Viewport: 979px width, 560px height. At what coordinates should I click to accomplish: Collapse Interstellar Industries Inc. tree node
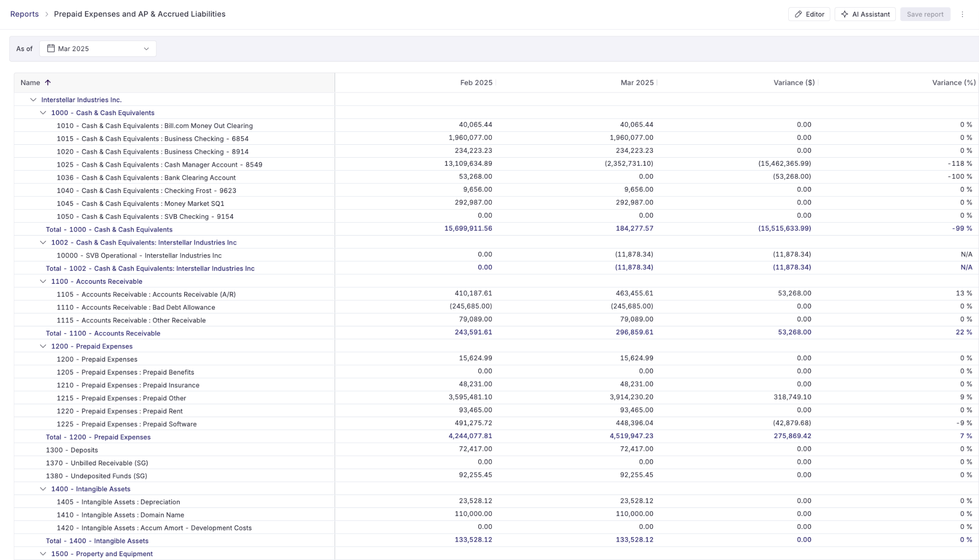point(33,100)
